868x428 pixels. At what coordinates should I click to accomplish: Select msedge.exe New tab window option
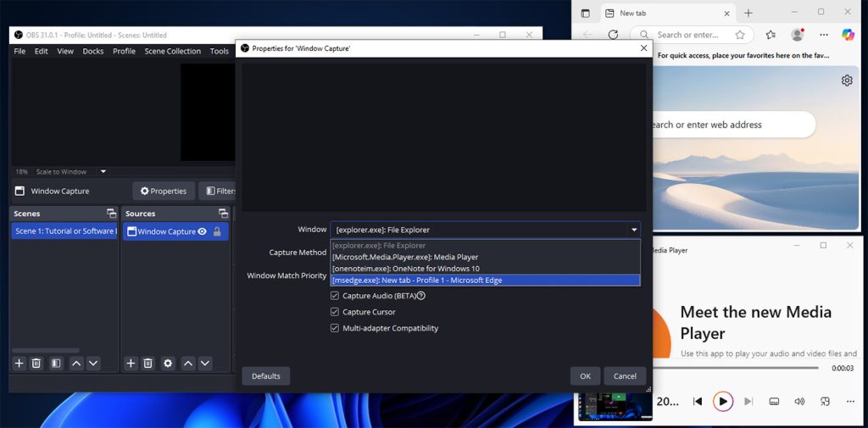485,281
